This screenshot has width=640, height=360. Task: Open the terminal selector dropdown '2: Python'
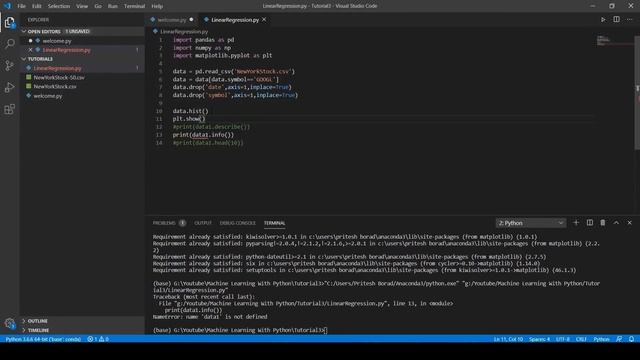531,223
